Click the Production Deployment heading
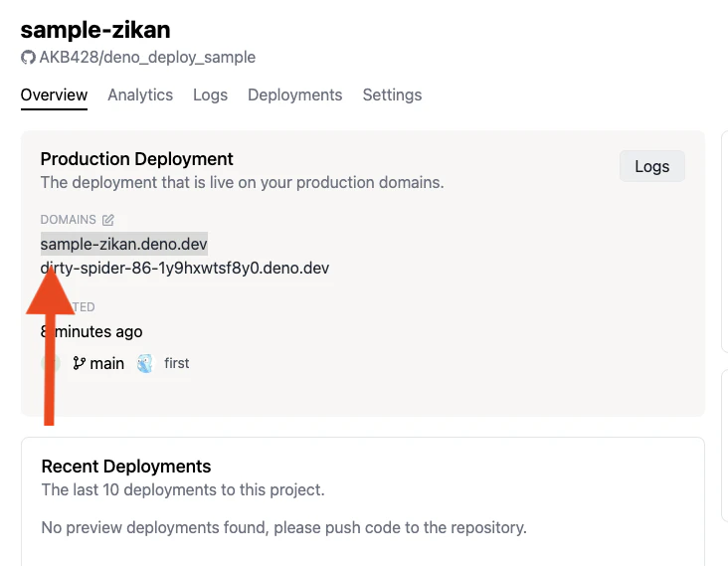 tap(136, 159)
